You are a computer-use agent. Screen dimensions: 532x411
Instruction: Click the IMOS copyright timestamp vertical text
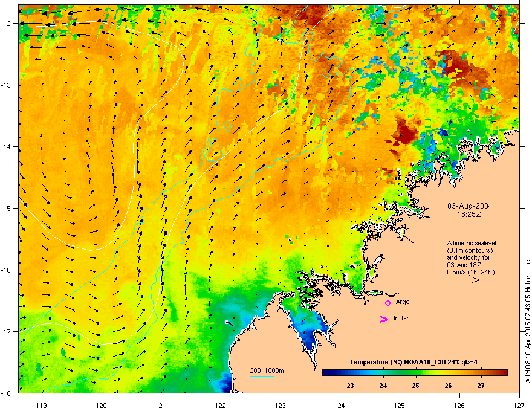[528, 322]
